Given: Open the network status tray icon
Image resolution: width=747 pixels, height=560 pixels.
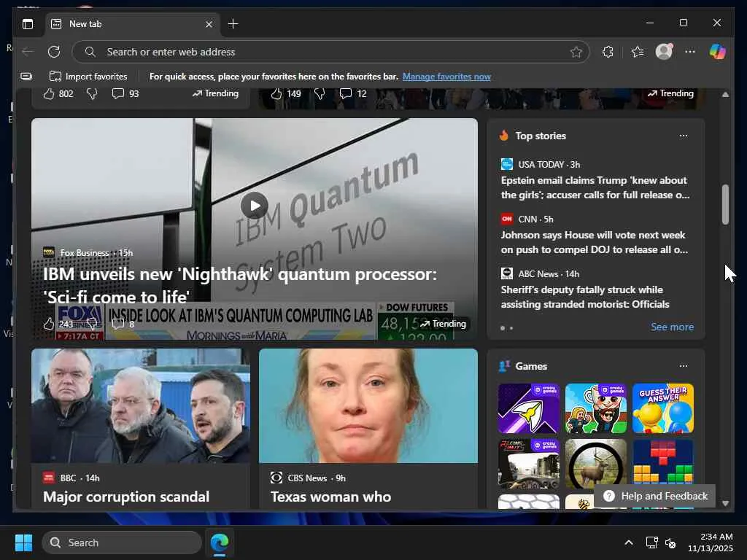Looking at the screenshot, I should (651, 542).
